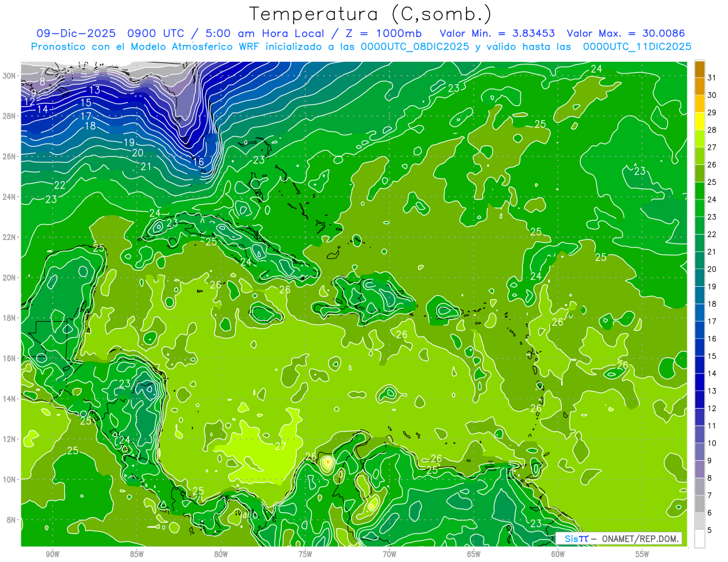The image size is (728, 562).
Task: Click the latitude axis label "10N"
Action: (x=10, y=480)
